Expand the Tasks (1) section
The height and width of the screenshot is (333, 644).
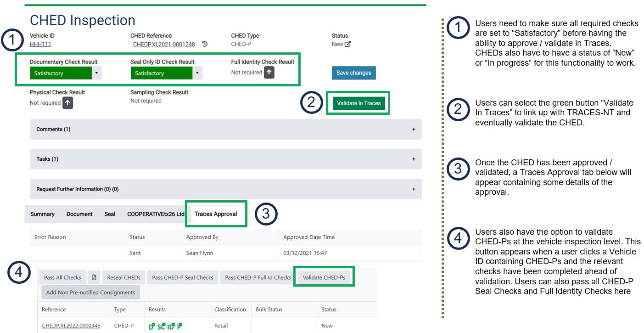225,159
